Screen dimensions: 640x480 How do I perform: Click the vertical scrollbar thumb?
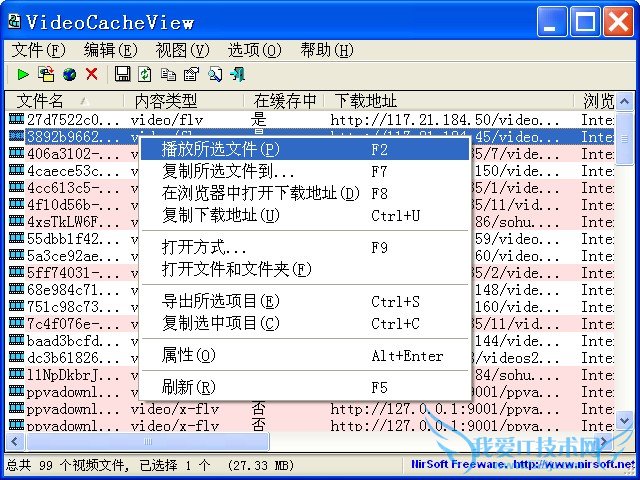624,138
